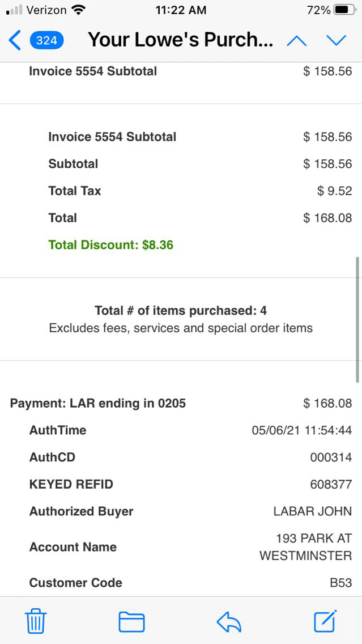Go to previous message with up chevron
Screen dimensions: 362x644
297,40
